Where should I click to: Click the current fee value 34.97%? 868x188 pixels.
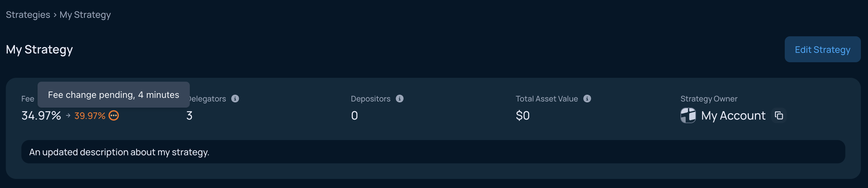[x=41, y=115]
